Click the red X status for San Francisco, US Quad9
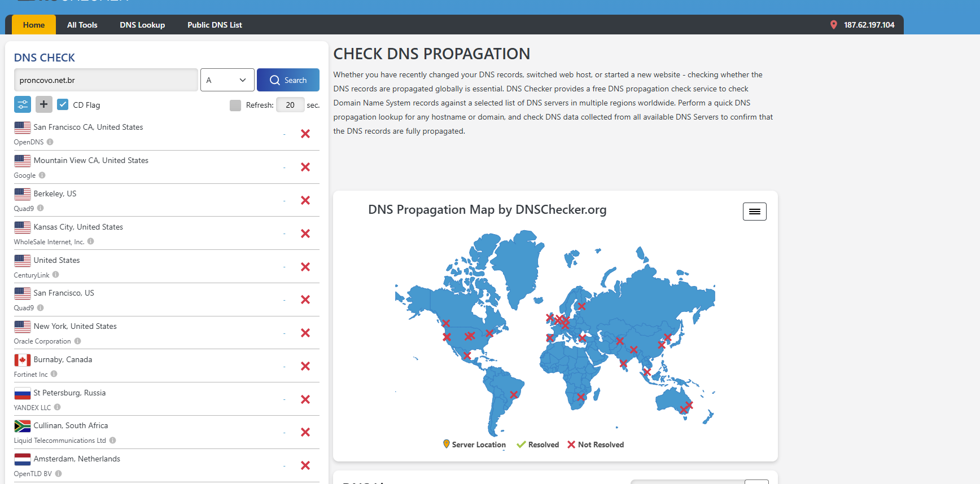 coord(305,300)
